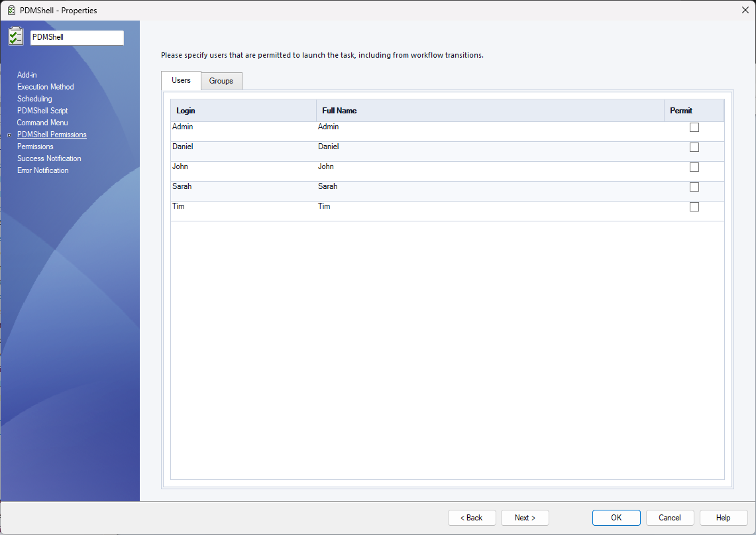Click the Sarah login cell
The height and width of the screenshot is (535, 756).
(243, 191)
